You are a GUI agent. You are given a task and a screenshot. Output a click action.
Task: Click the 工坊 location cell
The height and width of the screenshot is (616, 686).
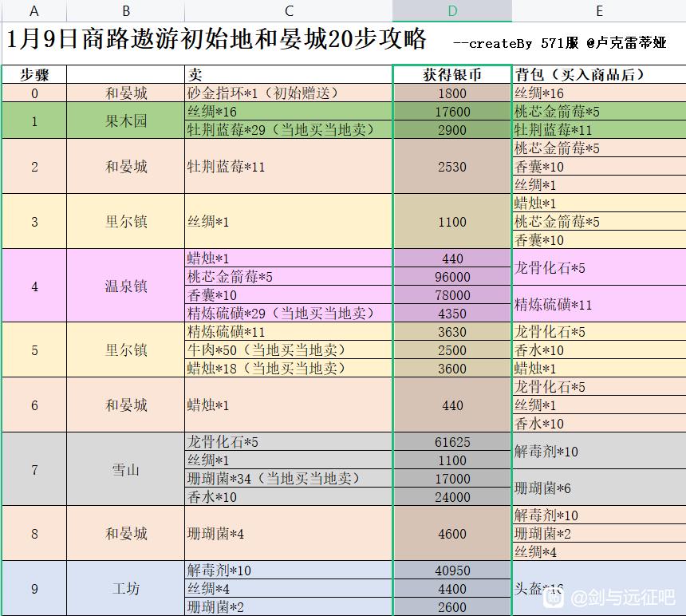(x=126, y=589)
